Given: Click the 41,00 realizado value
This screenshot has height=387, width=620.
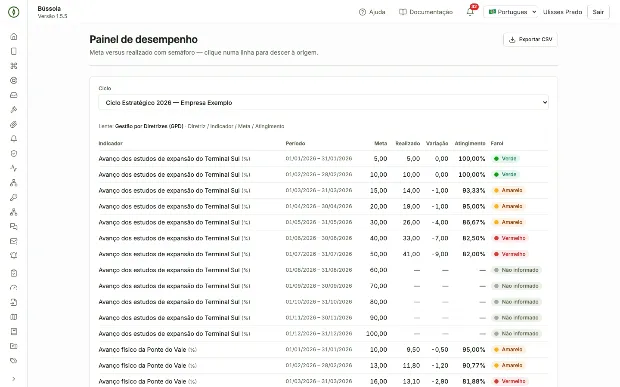Looking at the screenshot, I should pos(411,254).
